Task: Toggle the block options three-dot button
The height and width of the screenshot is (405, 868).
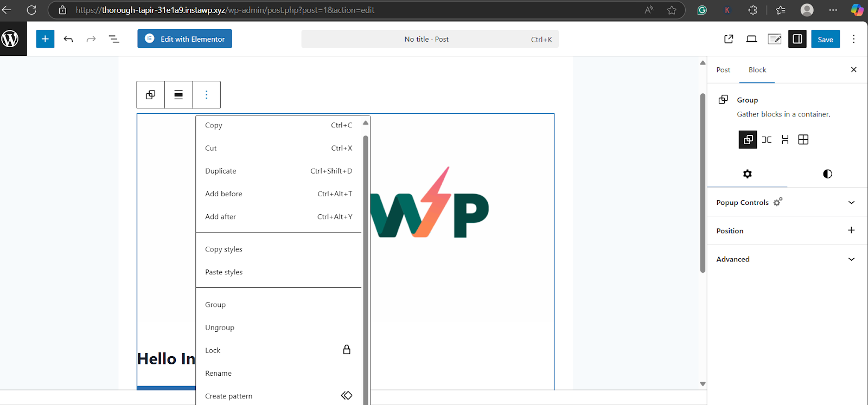Action: tap(206, 95)
